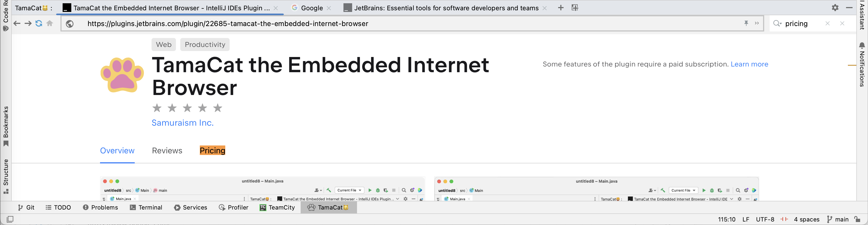Open TamaCat tool window settings gear

pyautogui.click(x=835, y=8)
